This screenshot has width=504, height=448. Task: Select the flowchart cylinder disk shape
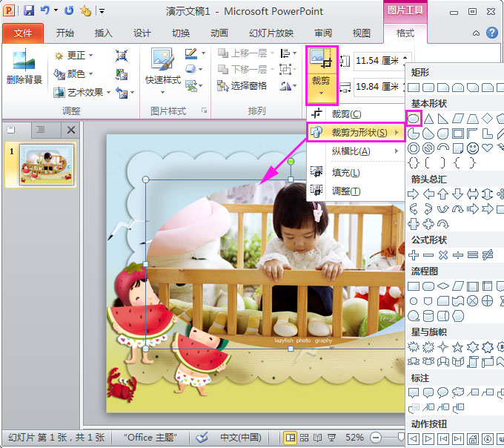(428, 316)
